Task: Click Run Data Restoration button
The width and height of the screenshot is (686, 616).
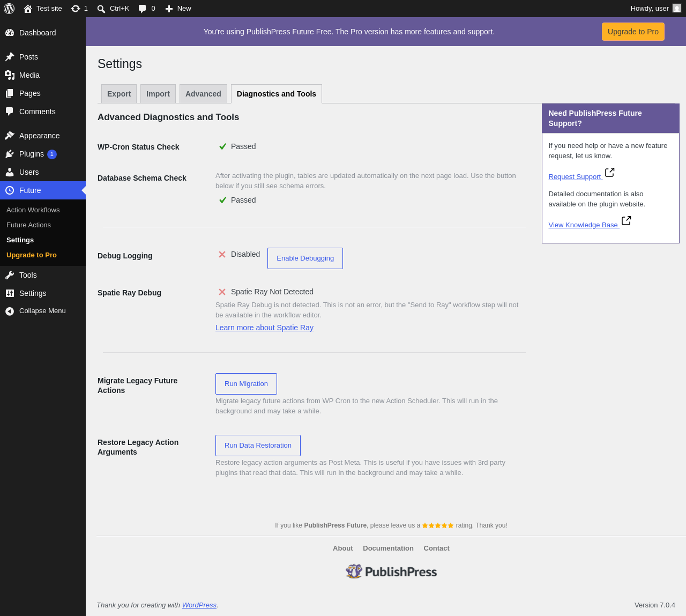Action: tap(258, 446)
